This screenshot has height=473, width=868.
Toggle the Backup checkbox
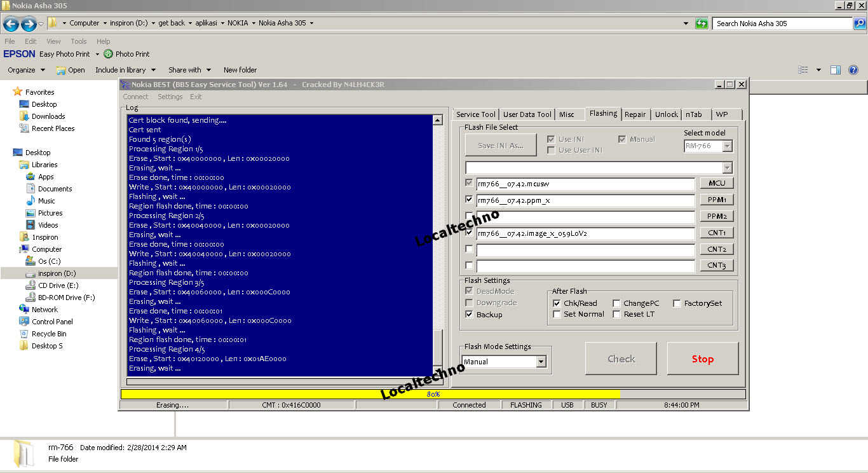click(x=470, y=315)
